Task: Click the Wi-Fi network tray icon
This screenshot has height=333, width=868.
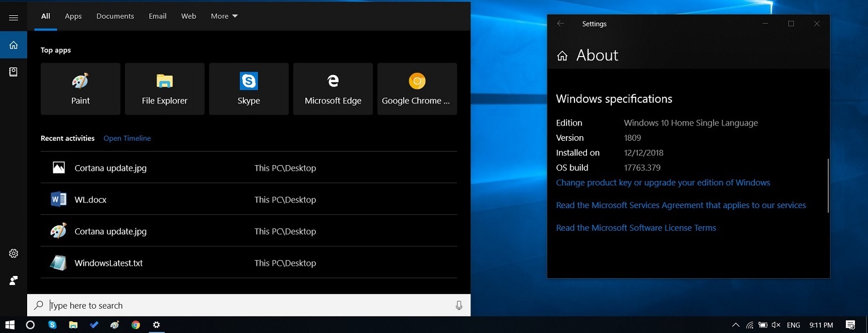Action: [750, 325]
